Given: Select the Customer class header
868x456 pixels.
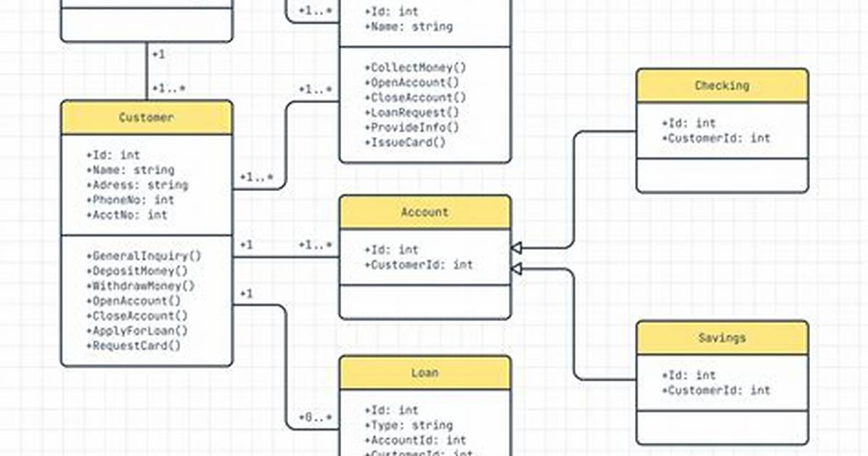Looking at the screenshot, I should 147,118.
